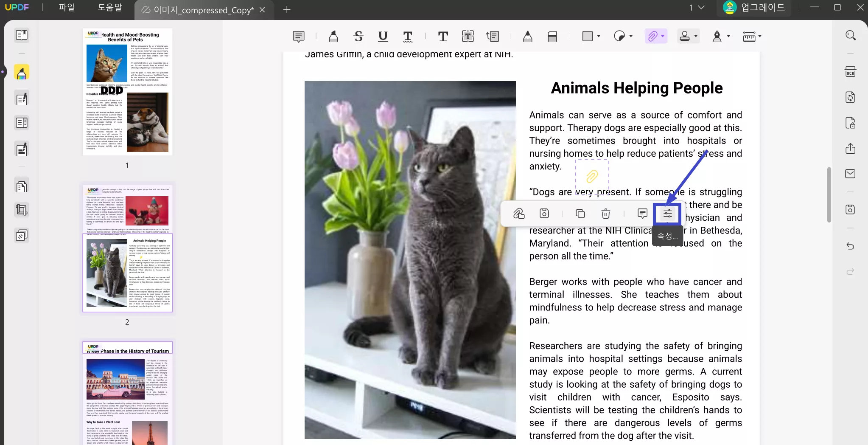868x445 pixels.
Task: Select the measure ruler tool
Action: pyautogui.click(x=749, y=37)
